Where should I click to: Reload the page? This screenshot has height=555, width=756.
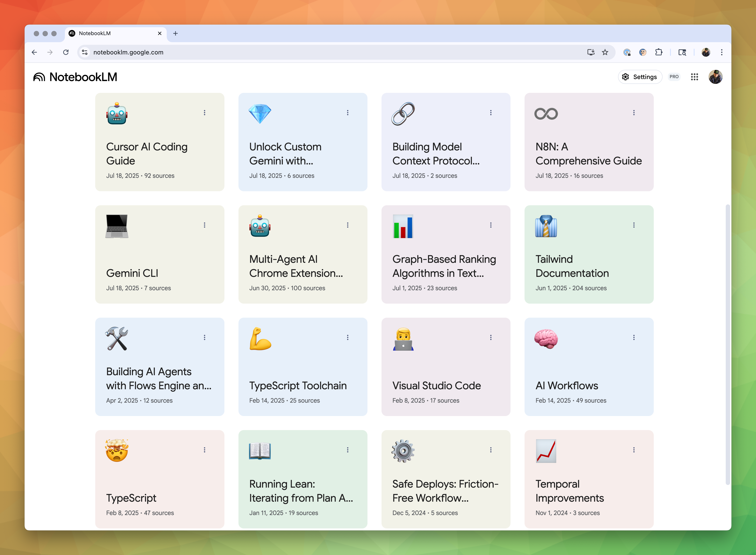(66, 52)
